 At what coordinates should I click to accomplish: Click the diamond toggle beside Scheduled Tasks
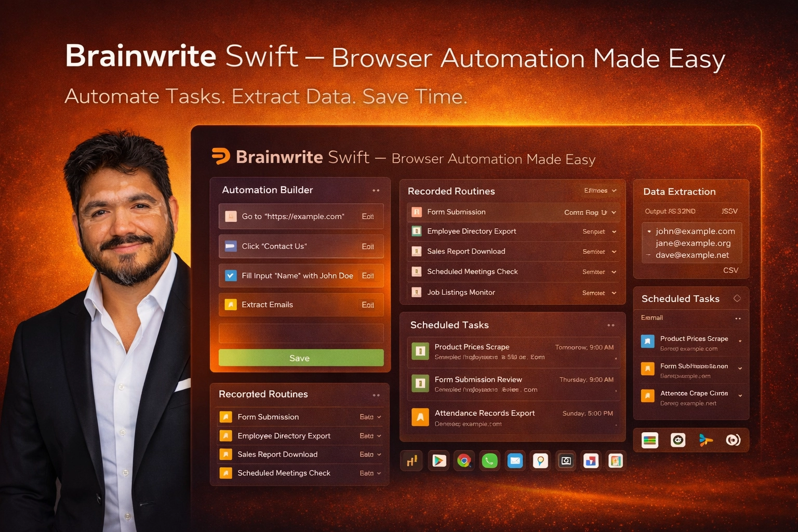coord(737,298)
